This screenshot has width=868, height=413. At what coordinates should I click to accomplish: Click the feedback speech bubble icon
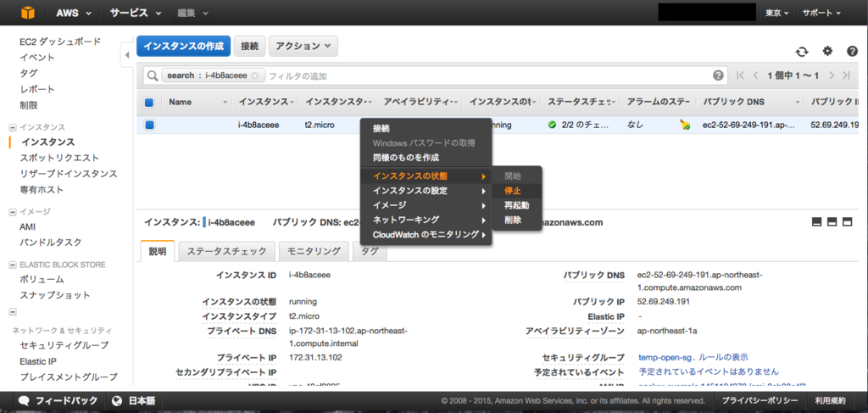coord(24,400)
